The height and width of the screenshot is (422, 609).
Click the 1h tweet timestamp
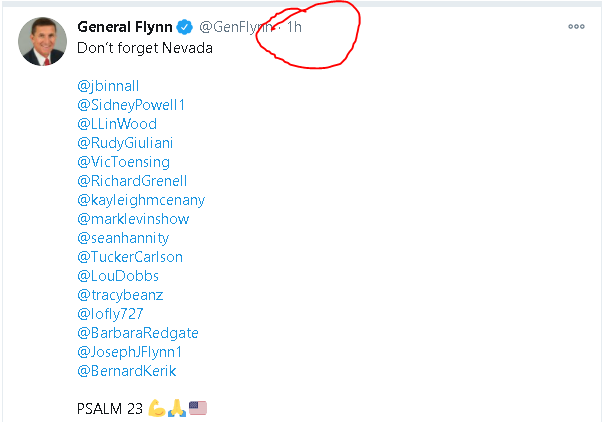click(294, 27)
